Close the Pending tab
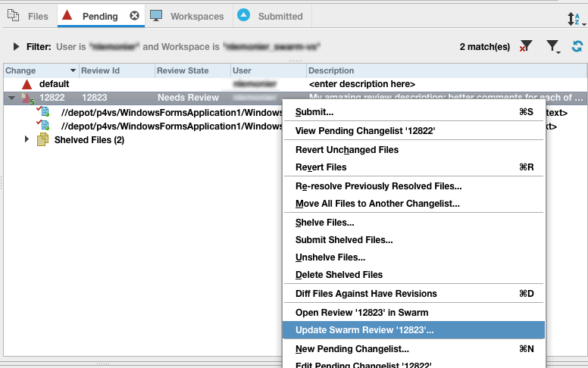588x368 pixels. coord(134,16)
